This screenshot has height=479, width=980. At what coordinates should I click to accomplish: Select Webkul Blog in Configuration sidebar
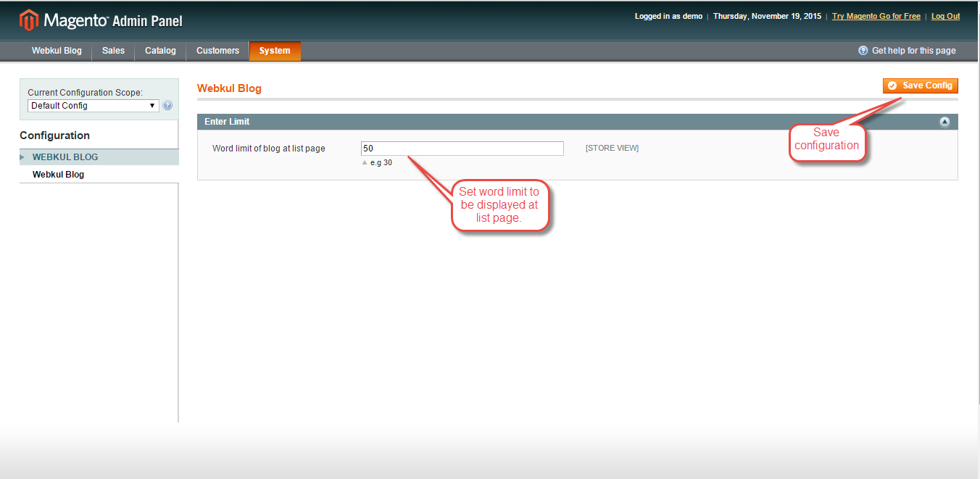pos(58,175)
